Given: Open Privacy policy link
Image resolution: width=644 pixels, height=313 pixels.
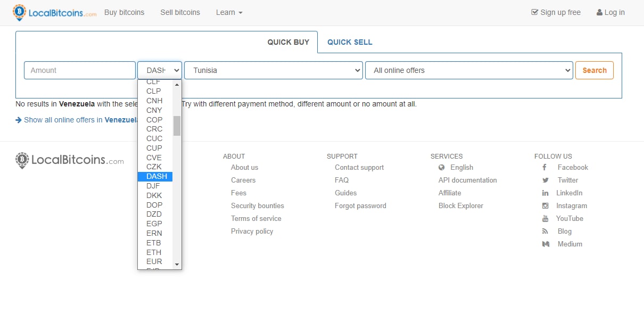Looking at the screenshot, I should click(252, 231).
